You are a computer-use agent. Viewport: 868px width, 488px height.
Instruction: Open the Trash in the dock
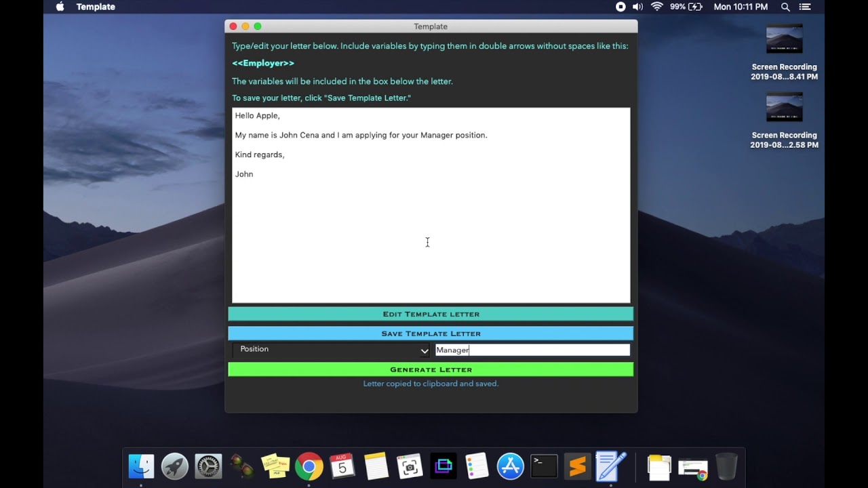click(726, 466)
